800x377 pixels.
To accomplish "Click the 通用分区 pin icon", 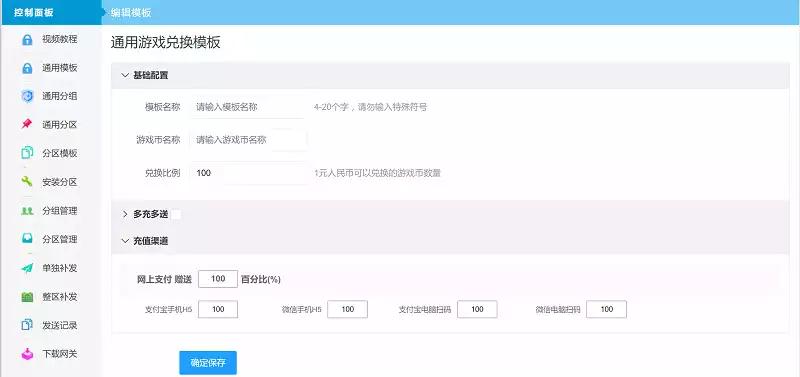I will coord(27,124).
